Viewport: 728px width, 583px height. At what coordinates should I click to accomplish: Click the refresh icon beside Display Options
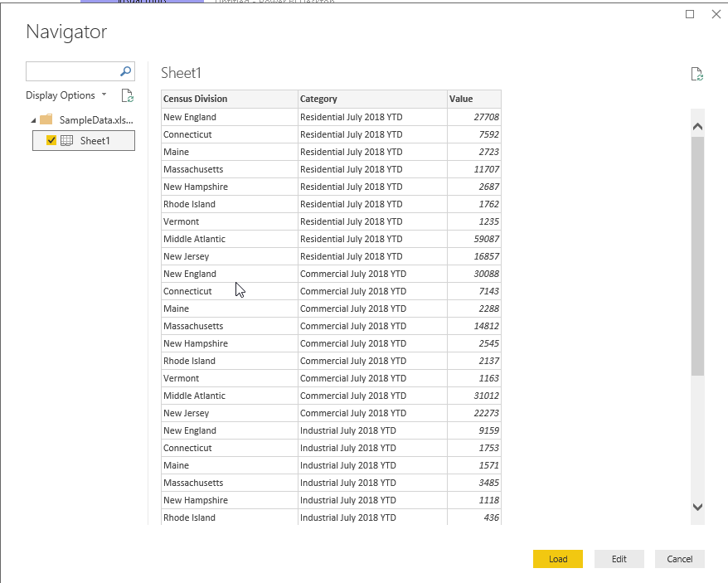(x=128, y=95)
